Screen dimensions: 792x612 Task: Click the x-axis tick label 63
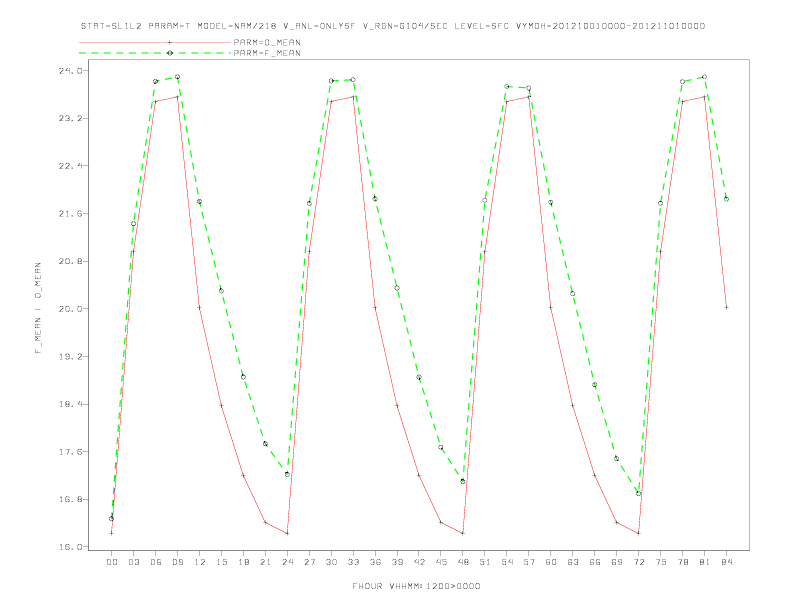coord(573,562)
